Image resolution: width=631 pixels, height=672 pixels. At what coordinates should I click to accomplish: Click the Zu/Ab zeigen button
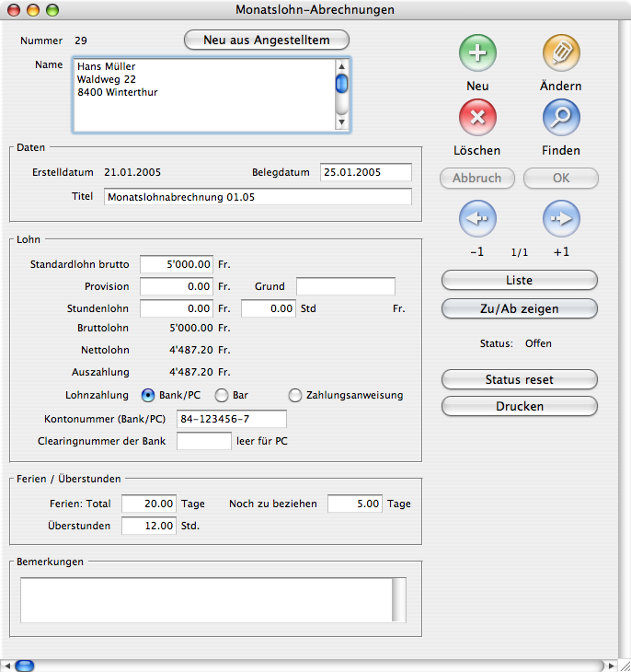(520, 308)
